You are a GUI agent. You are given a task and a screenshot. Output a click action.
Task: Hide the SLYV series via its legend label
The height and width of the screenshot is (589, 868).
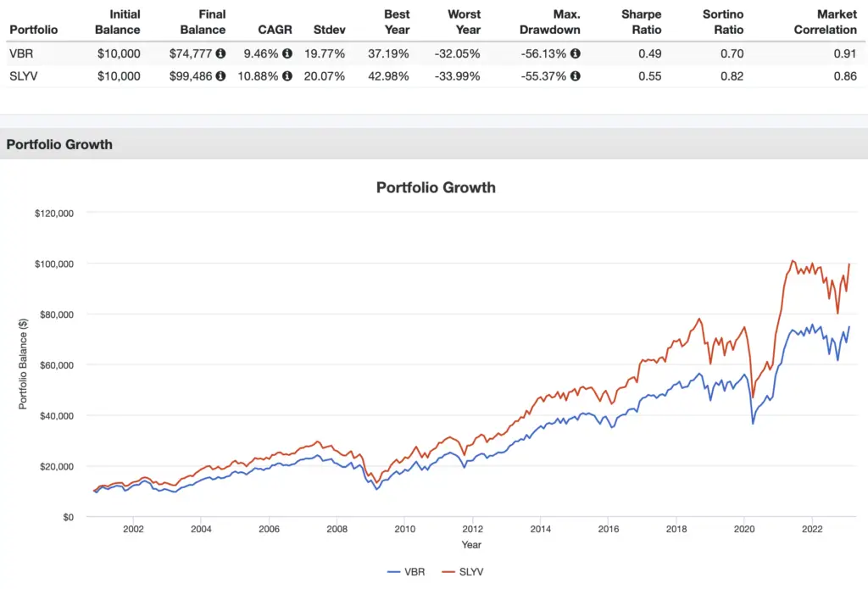[x=470, y=572]
